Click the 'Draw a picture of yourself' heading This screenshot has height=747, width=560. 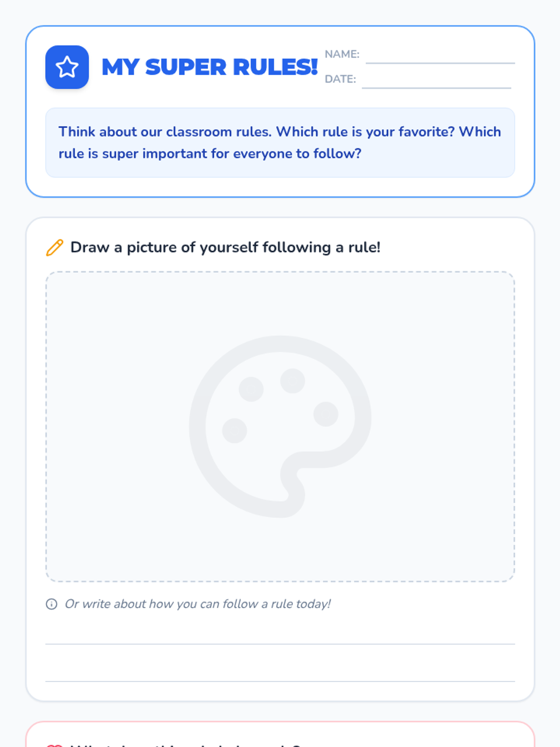pyautogui.click(x=225, y=247)
